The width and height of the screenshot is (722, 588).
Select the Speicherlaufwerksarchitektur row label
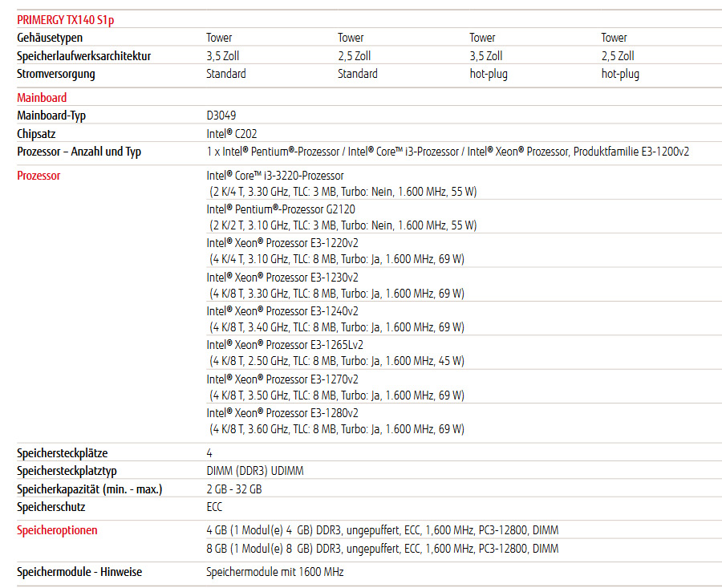point(83,56)
